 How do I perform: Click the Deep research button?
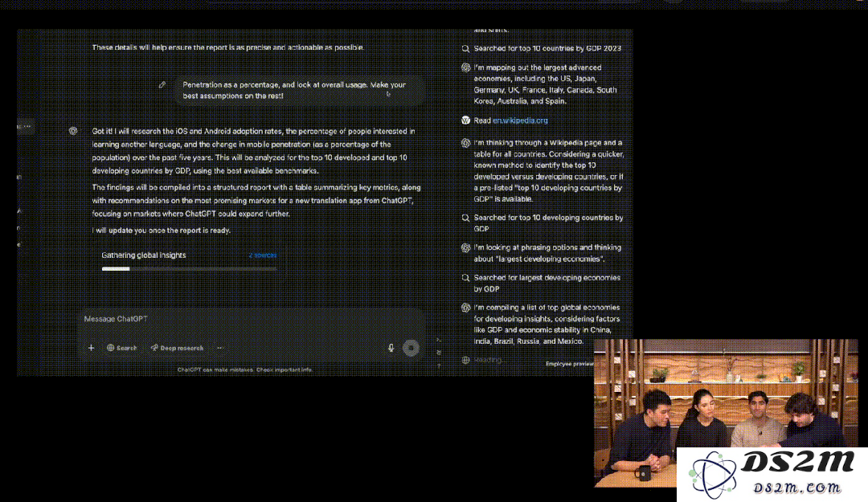(177, 348)
